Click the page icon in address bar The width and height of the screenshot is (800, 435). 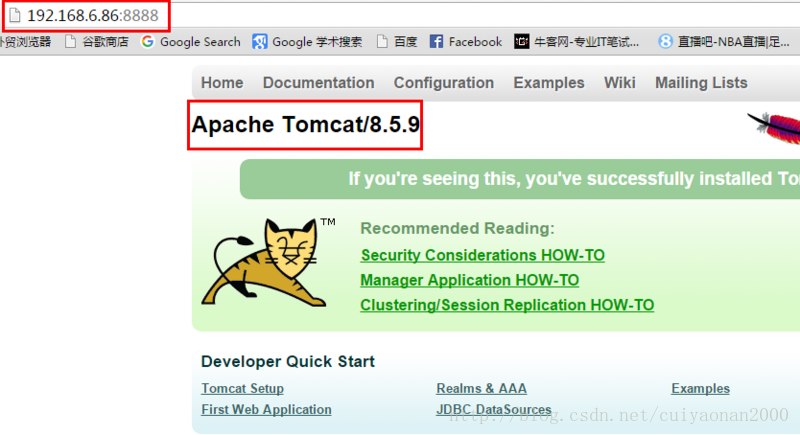15,16
